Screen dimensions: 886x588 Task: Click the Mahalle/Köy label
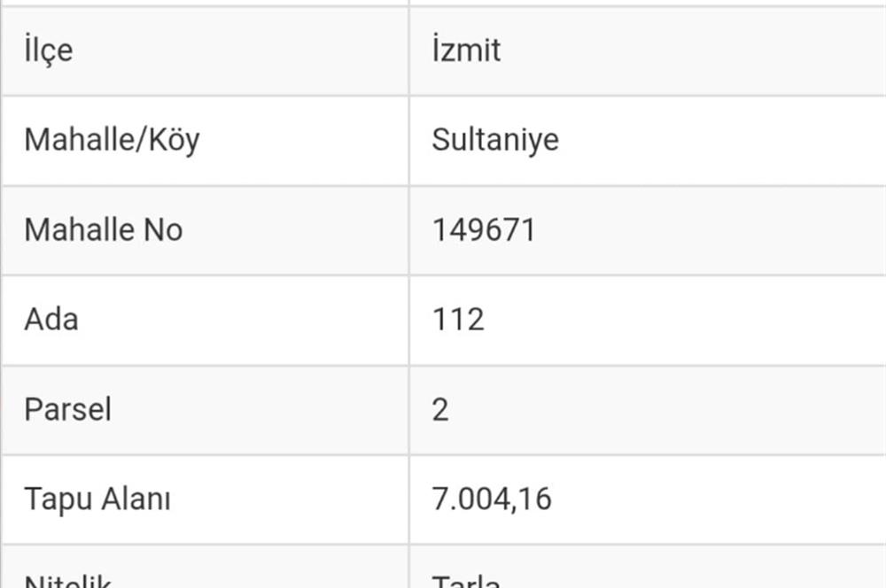[x=112, y=140]
